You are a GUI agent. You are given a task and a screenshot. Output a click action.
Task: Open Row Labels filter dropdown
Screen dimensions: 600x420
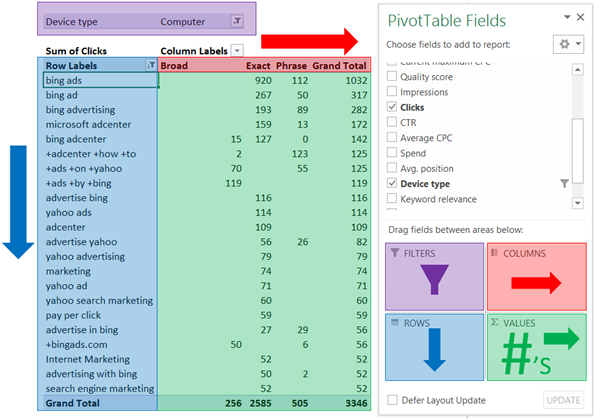[x=151, y=65]
